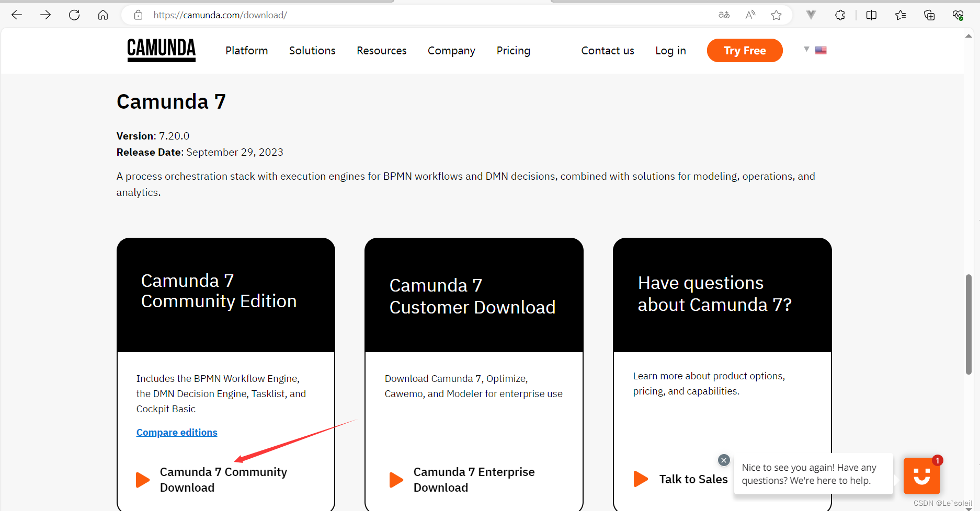Open the Contact us page
980x511 pixels.
[608, 51]
